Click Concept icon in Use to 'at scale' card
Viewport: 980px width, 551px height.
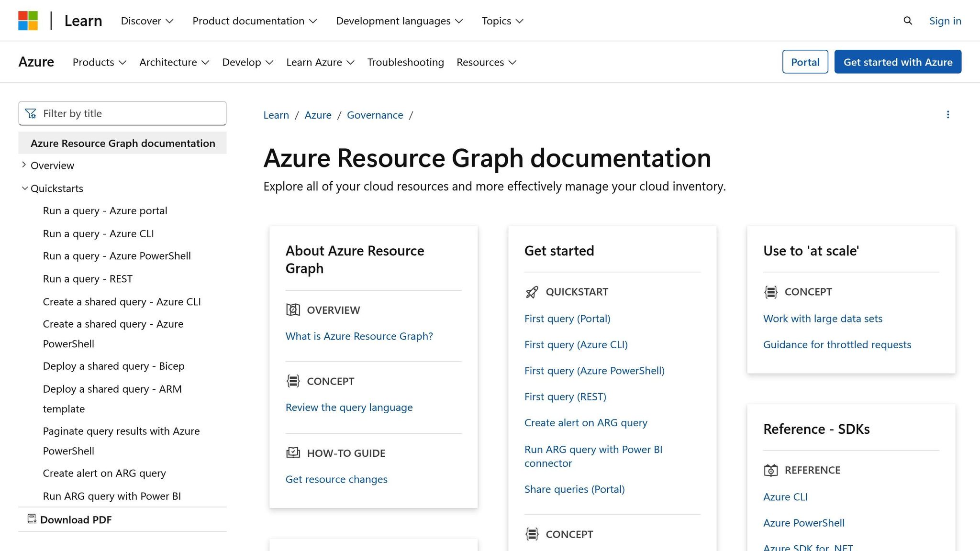770,292
